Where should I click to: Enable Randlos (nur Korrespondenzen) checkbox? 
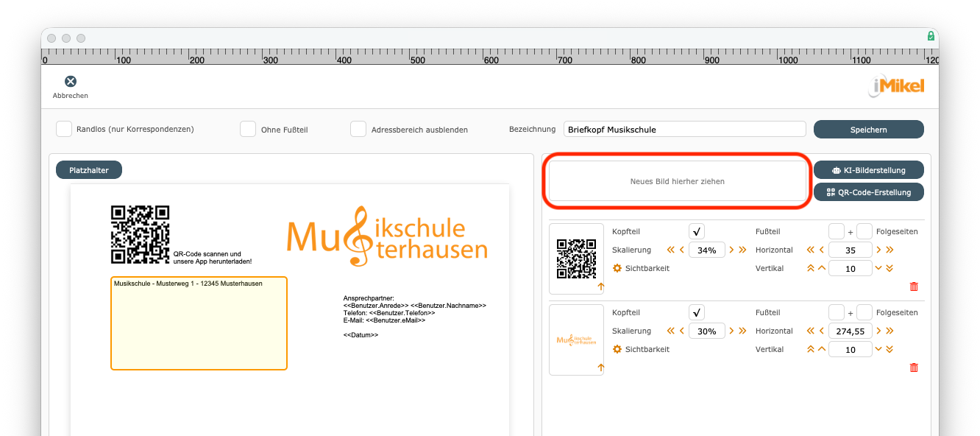point(64,129)
